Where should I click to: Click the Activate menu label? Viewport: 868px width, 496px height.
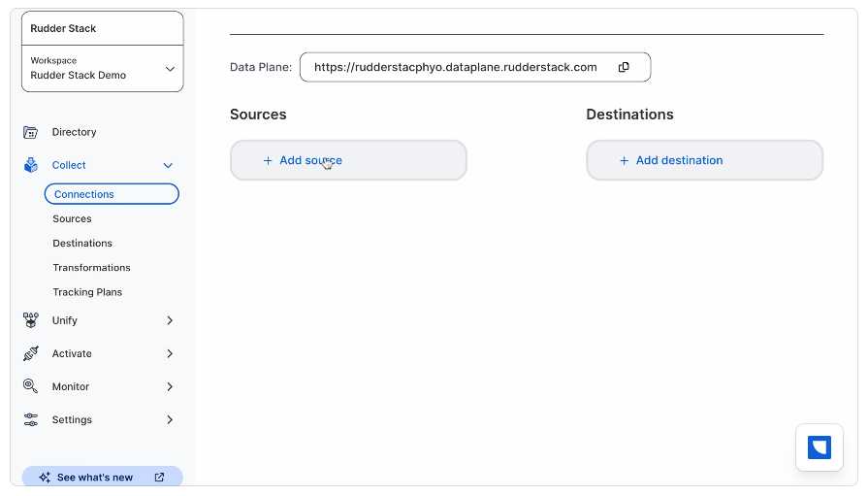pos(72,353)
